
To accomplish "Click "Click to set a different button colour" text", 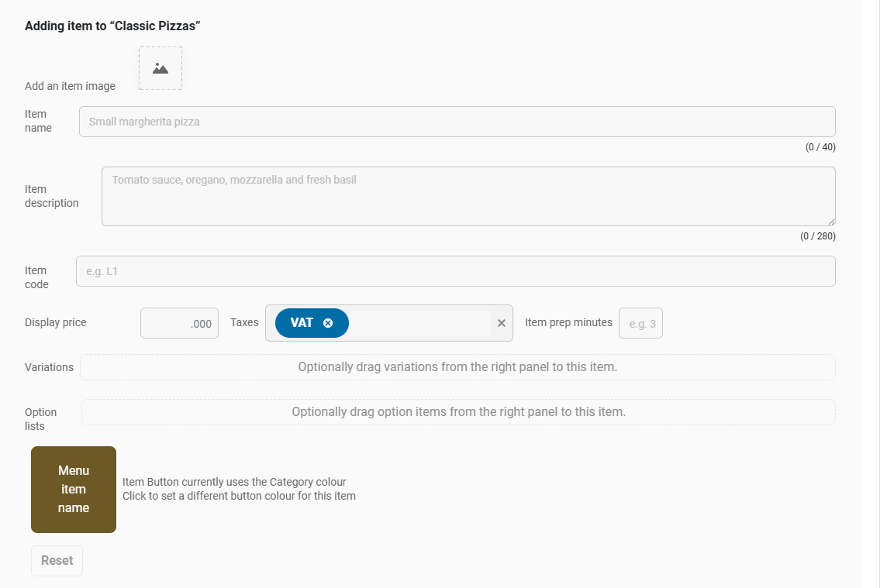I will [x=239, y=496].
